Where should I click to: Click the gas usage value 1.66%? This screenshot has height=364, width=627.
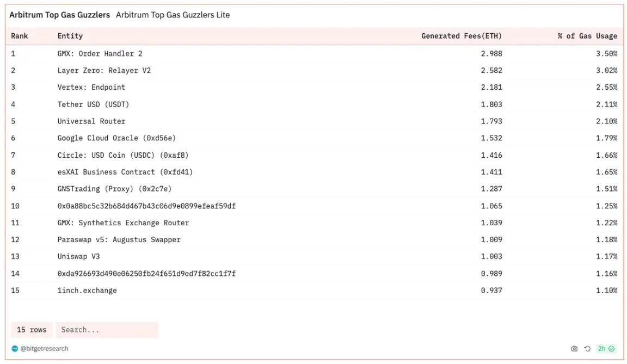click(x=607, y=155)
